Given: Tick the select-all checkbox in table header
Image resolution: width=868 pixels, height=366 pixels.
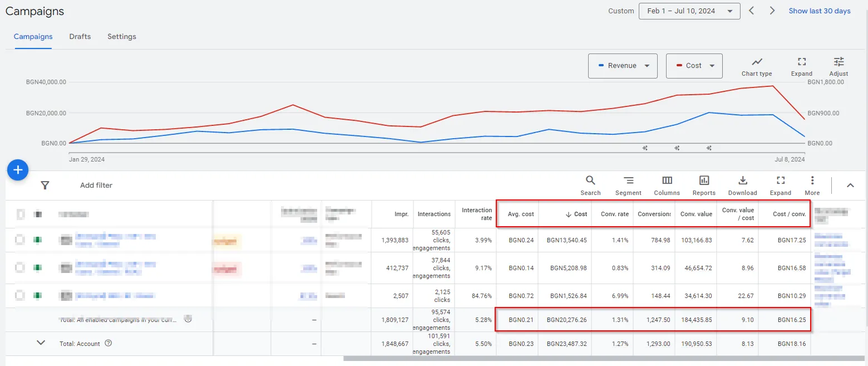Looking at the screenshot, I should pyautogui.click(x=21, y=214).
